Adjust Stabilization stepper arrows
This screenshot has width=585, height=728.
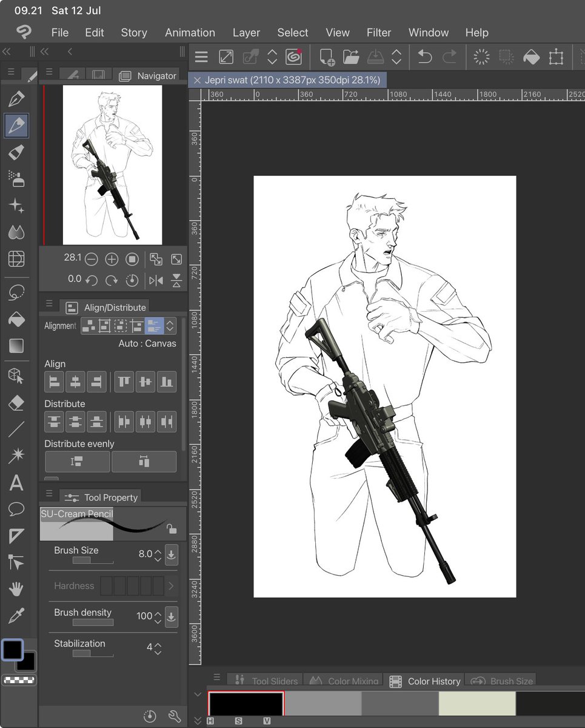coord(158,648)
